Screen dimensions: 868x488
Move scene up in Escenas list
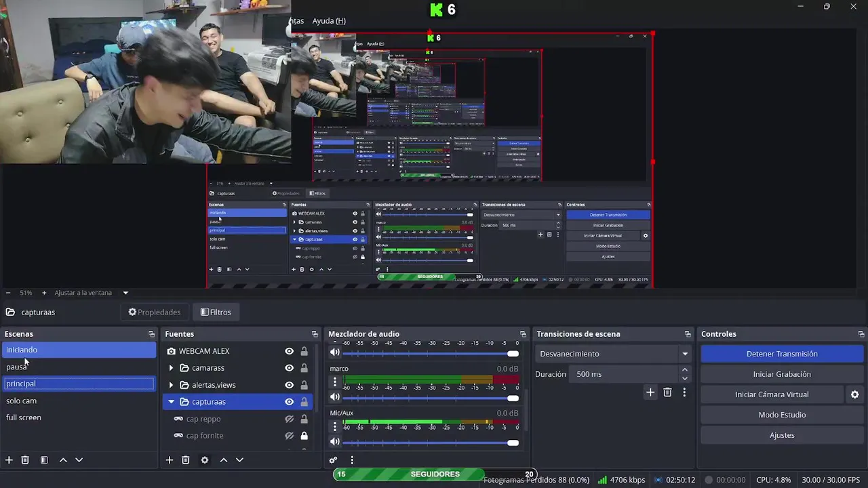coord(63,460)
